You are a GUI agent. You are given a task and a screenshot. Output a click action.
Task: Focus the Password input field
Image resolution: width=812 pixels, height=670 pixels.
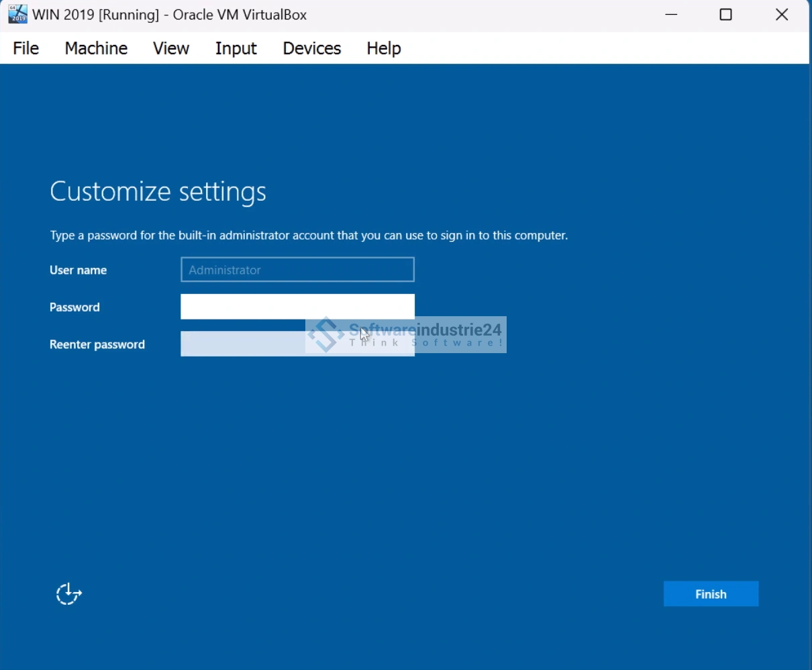coord(297,307)
